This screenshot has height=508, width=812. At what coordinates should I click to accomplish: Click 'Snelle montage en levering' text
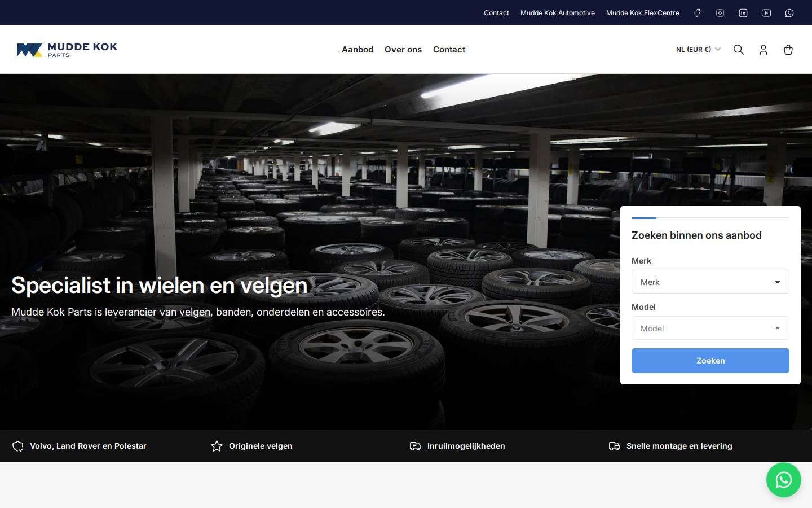pos(679,446)
